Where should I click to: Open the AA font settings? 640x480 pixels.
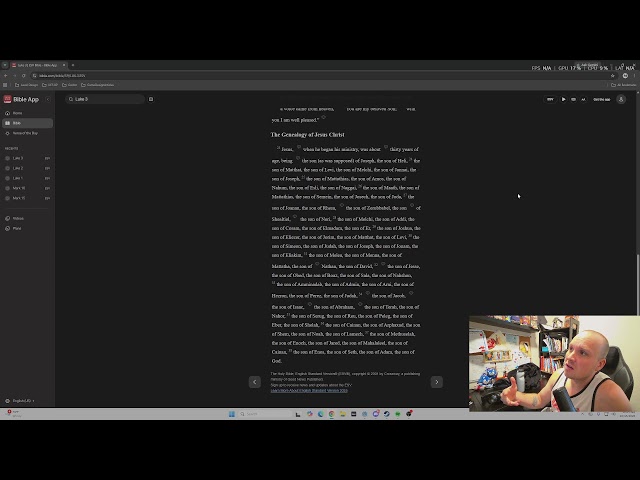pyautogui.click(x=583, y=99)
